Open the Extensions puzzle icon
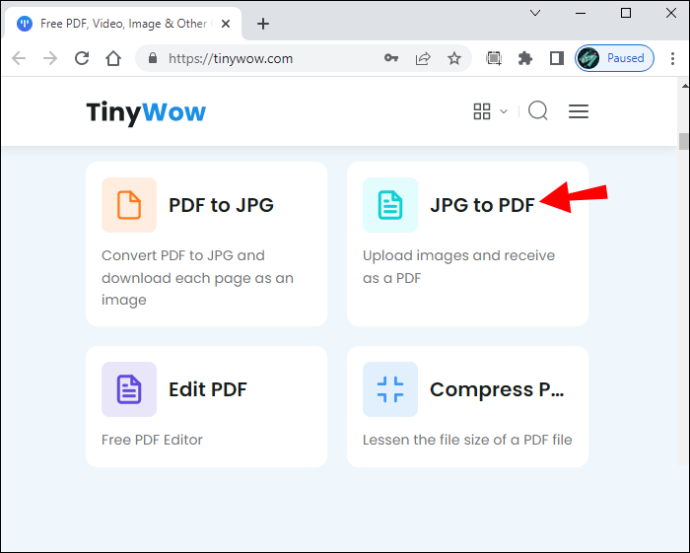 click(x=525, y=58)
